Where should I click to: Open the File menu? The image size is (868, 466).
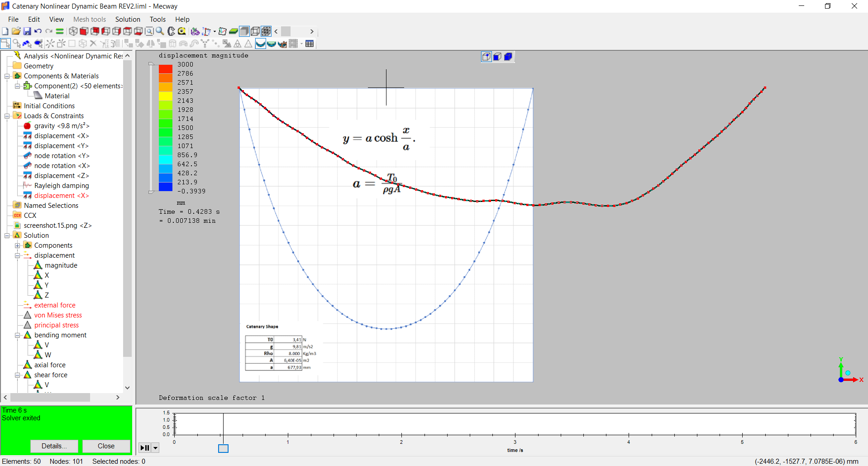pyautogui.click(x=13, y=19)
